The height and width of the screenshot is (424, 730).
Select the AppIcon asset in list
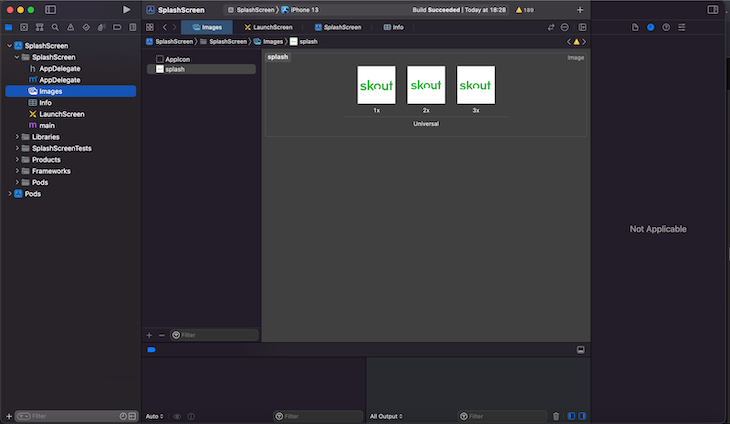tap(177, 60)
